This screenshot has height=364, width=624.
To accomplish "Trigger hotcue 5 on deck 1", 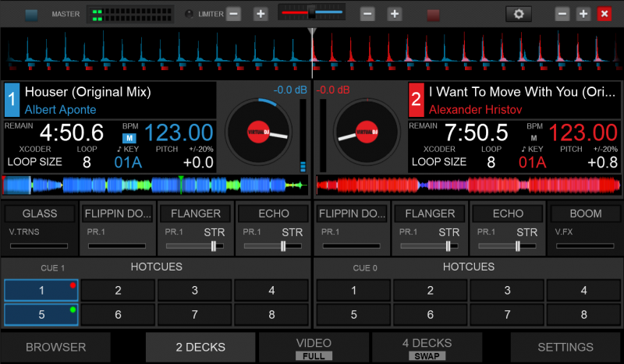I will click(x=41, y=315).
